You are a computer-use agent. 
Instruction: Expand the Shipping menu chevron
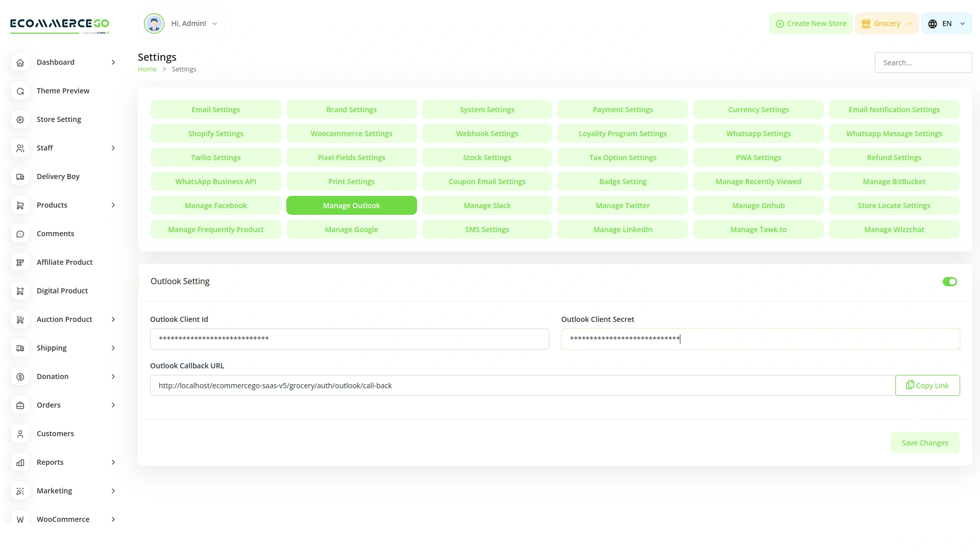click(x=113, y=348)
